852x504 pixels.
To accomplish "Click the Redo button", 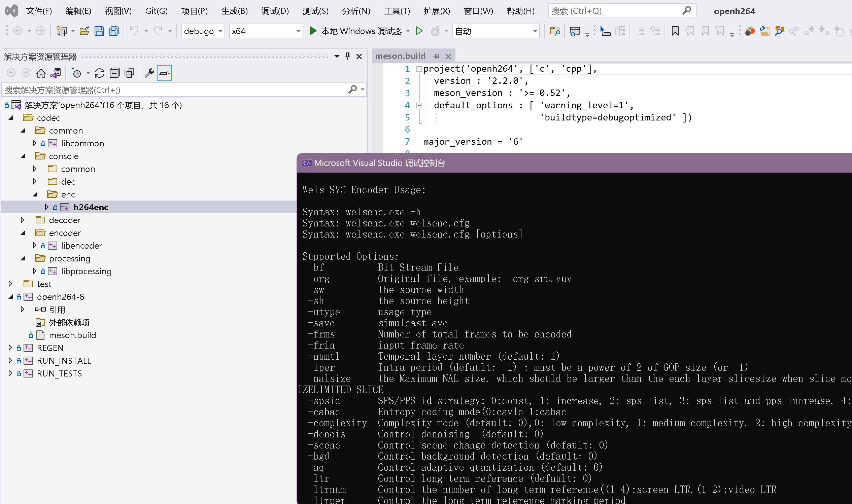I will [x=158, y=31].
